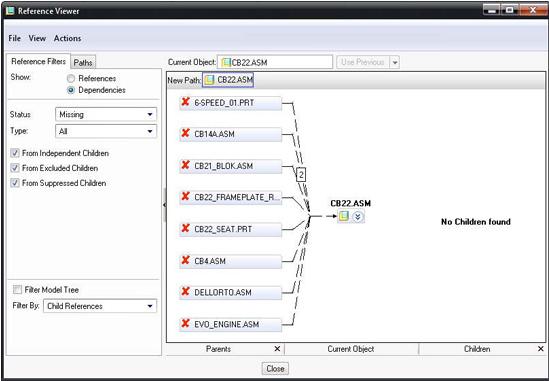Screen dimensions: 549x381
Task: Click the '2' reference count box
Action: [301, 174]
